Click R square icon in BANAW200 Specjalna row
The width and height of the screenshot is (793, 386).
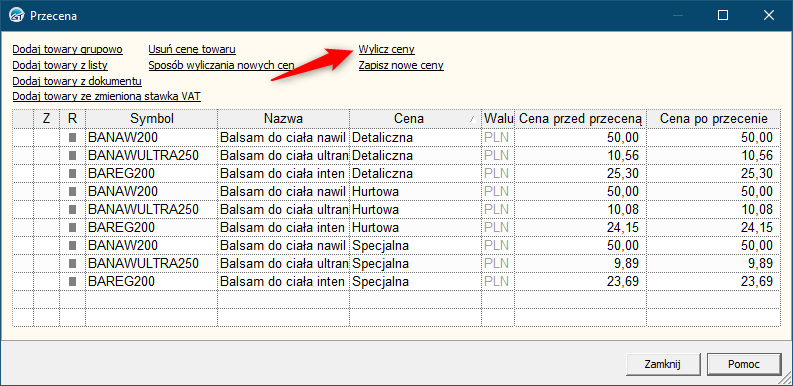click(72, 245)
